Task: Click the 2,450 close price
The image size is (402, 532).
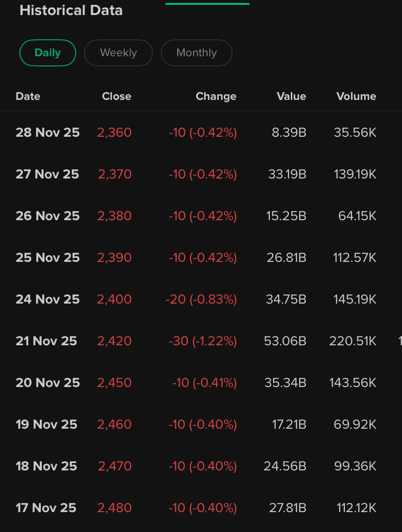Action: pyautogui.click(x=114, y=383)
